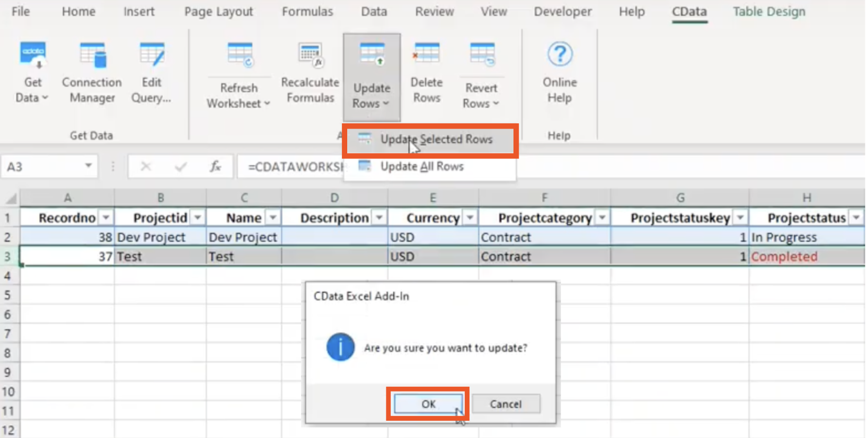Run Recalculate Formulas
The image size is (868, 438).
coord(310,73)
